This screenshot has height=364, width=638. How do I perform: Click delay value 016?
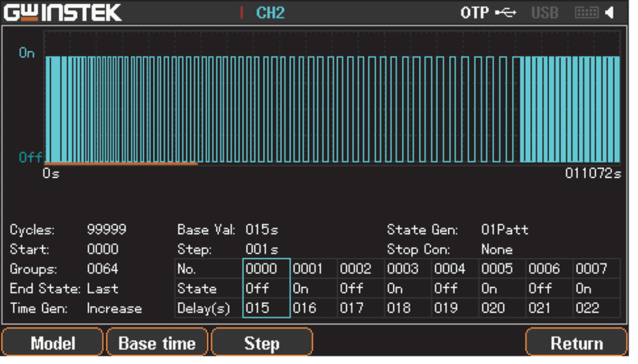pos(314,308)
